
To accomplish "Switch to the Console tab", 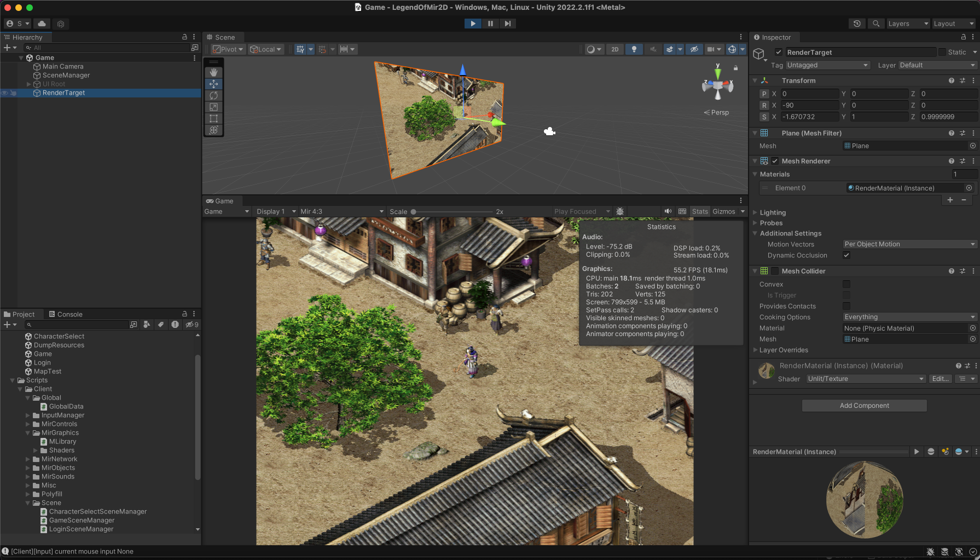I will [69, 314].
